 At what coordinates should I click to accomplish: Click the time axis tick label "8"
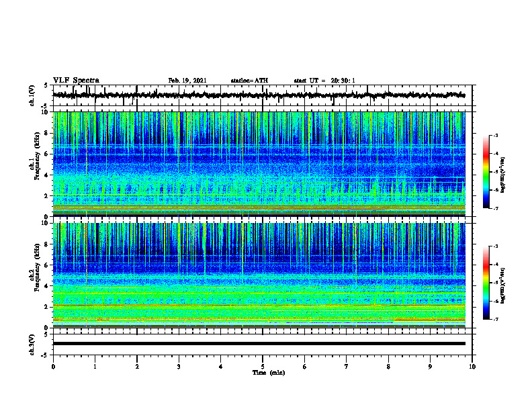[388, 367]
